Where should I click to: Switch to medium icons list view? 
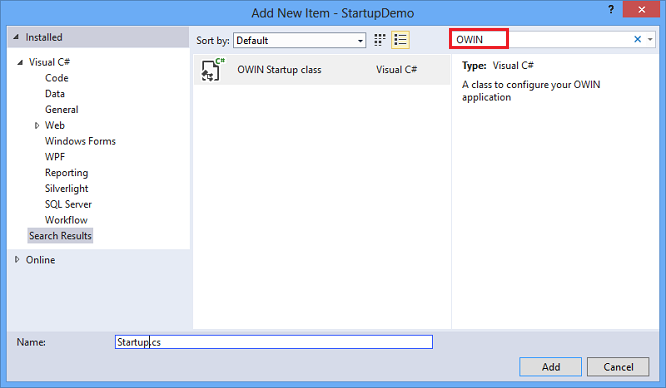tap(400, 40)
